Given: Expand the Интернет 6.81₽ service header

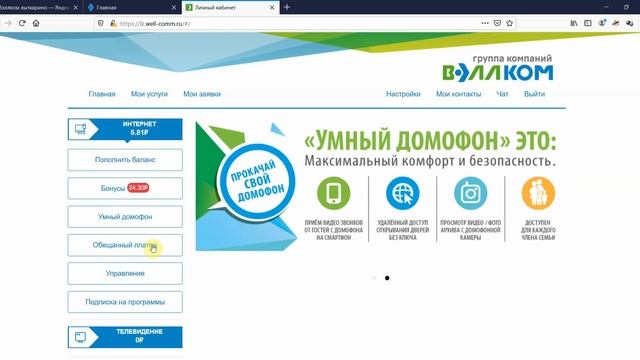Looking at the screenshot, I should [x=125, y=129].
